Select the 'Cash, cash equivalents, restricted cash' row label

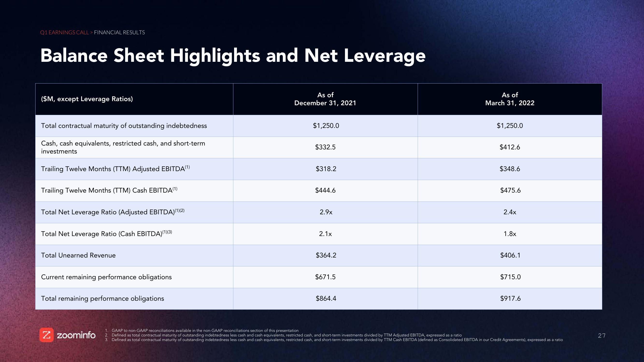pyautogui.click(x=123, y=147)
